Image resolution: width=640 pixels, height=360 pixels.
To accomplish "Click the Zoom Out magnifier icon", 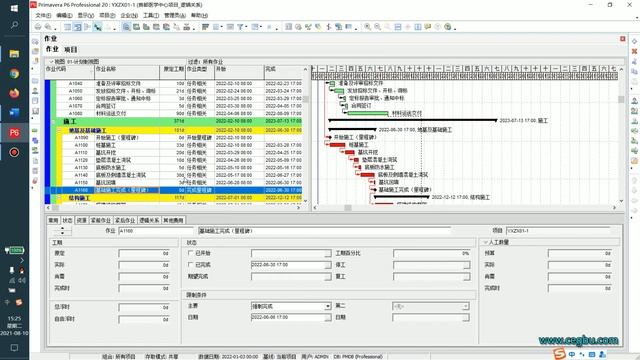I will pyautogui.click(x=378, y=27).
